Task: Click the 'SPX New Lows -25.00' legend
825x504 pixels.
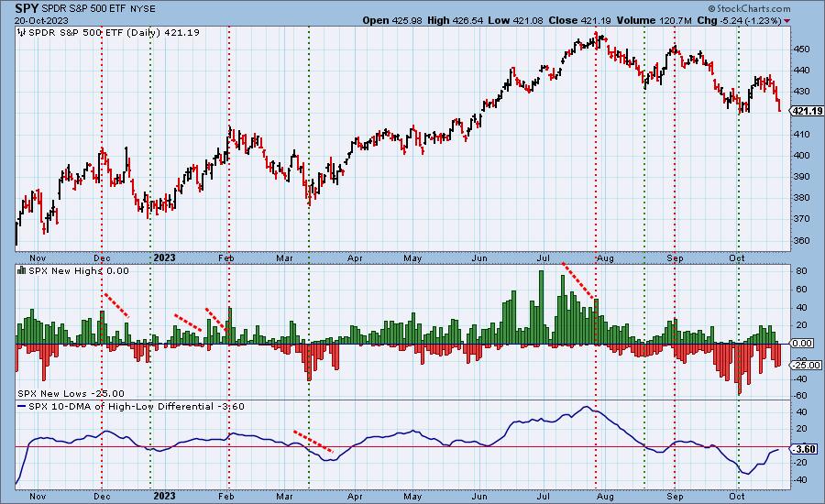Action: 71,393
